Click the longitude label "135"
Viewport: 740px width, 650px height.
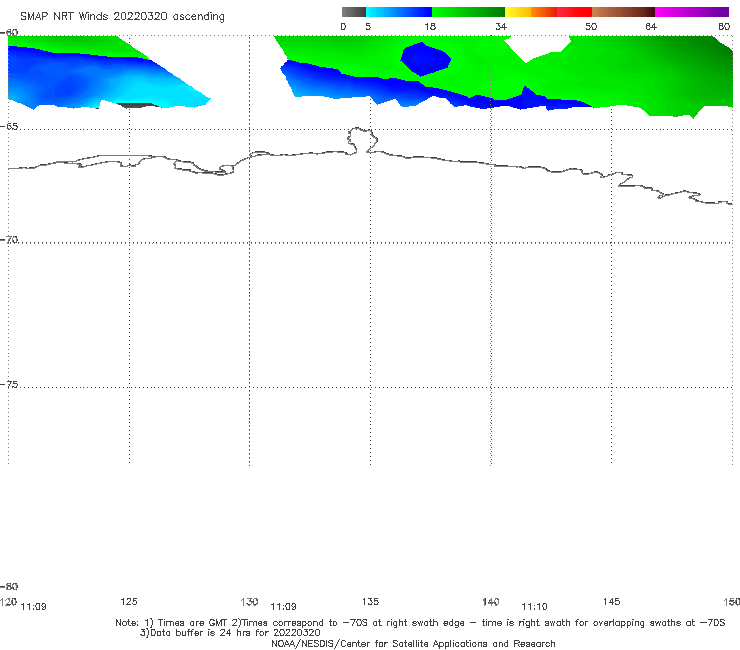click(370, 601)
